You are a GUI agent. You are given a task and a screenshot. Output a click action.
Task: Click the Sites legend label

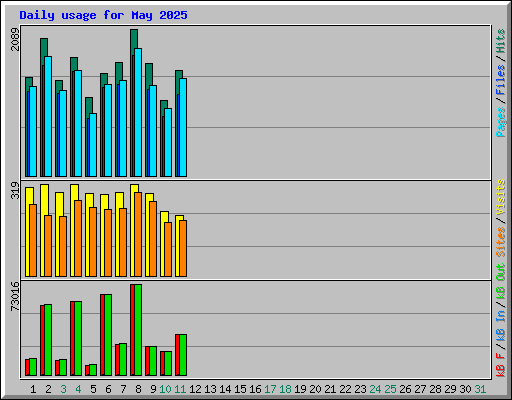click(x=500, y=242)
